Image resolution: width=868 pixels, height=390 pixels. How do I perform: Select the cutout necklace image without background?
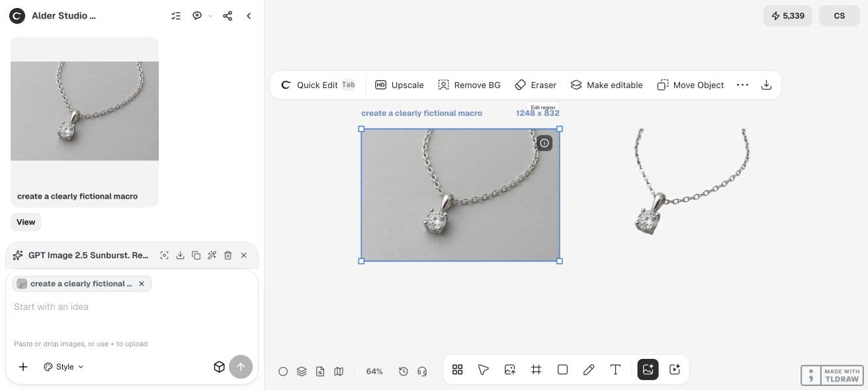coord(691,181)
